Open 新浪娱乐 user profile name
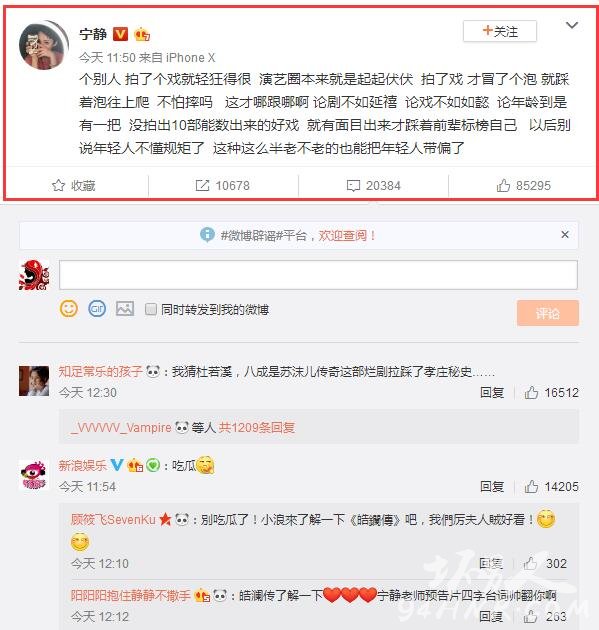 tap(82, 466)
